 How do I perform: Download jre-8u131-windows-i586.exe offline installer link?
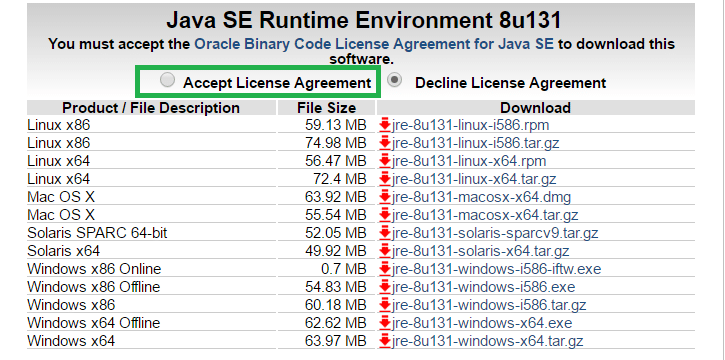(483, 287)
